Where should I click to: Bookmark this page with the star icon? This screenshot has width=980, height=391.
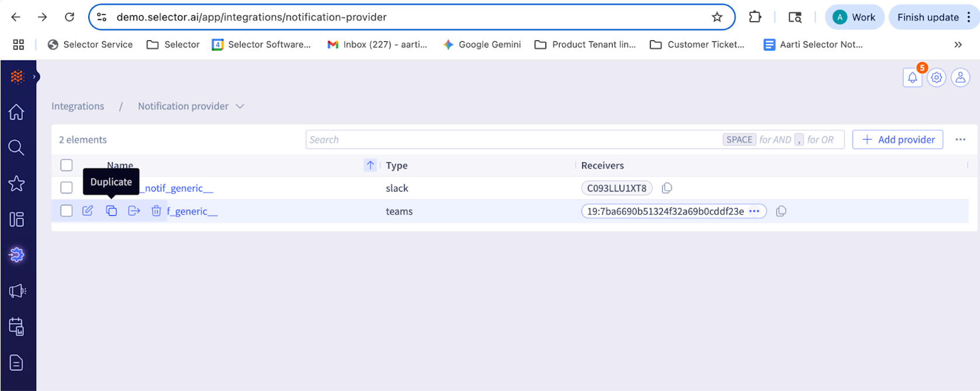pos(717,17)
